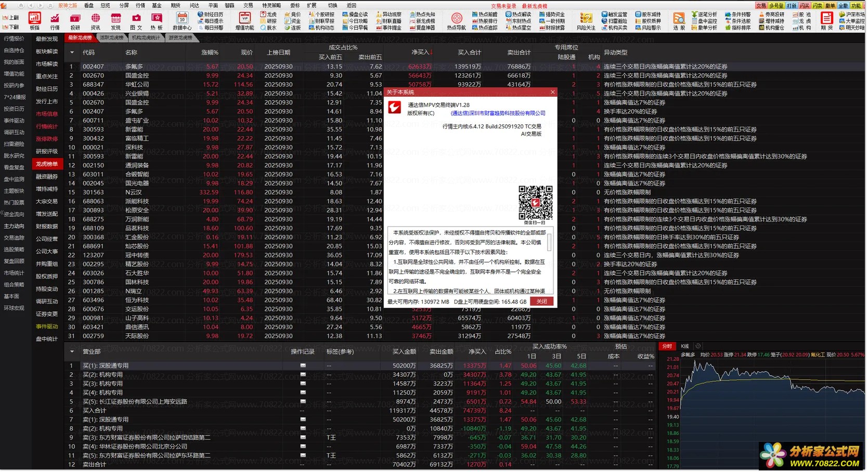Open 增值功能 VIP icon
868x472 pixels.
click(244, 21)
